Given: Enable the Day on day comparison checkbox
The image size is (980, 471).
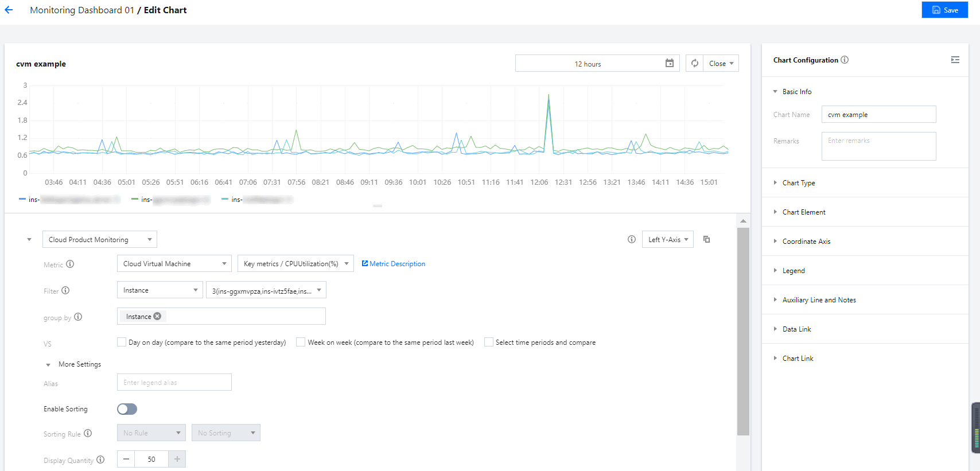Looking at the screenshot, I should [x=122, y=342].
